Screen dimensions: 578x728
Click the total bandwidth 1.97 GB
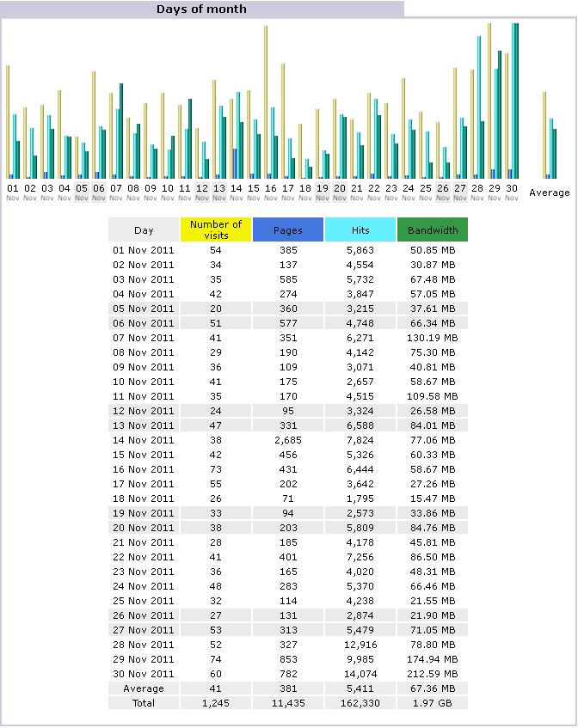tap(433, 703)
